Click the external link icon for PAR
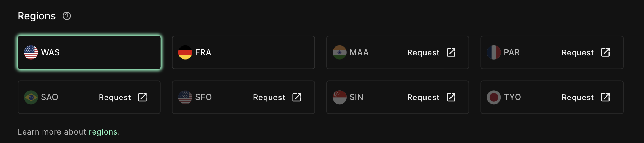Screen dimensions: 644x143 click(605, 52)
